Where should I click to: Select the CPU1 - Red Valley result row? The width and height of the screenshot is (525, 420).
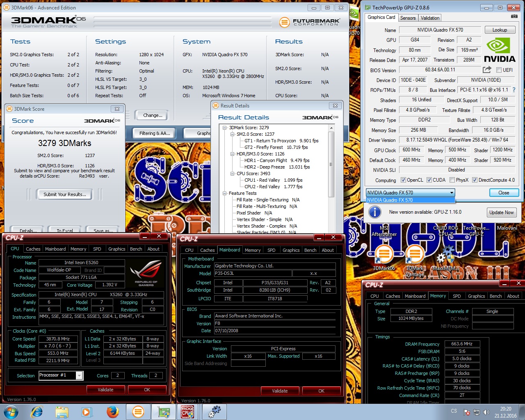pyautogui.click(x=273, y=180)
